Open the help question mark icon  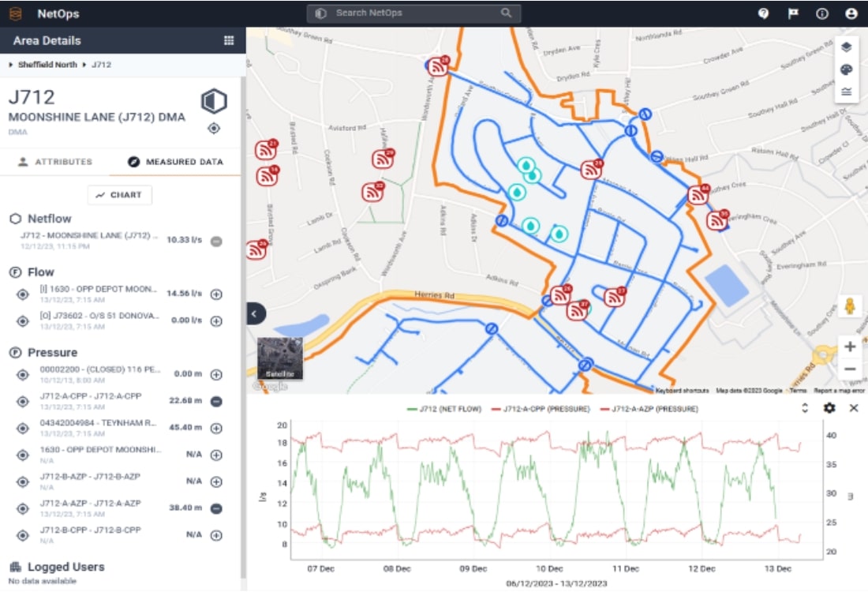(x=763, y=13)
